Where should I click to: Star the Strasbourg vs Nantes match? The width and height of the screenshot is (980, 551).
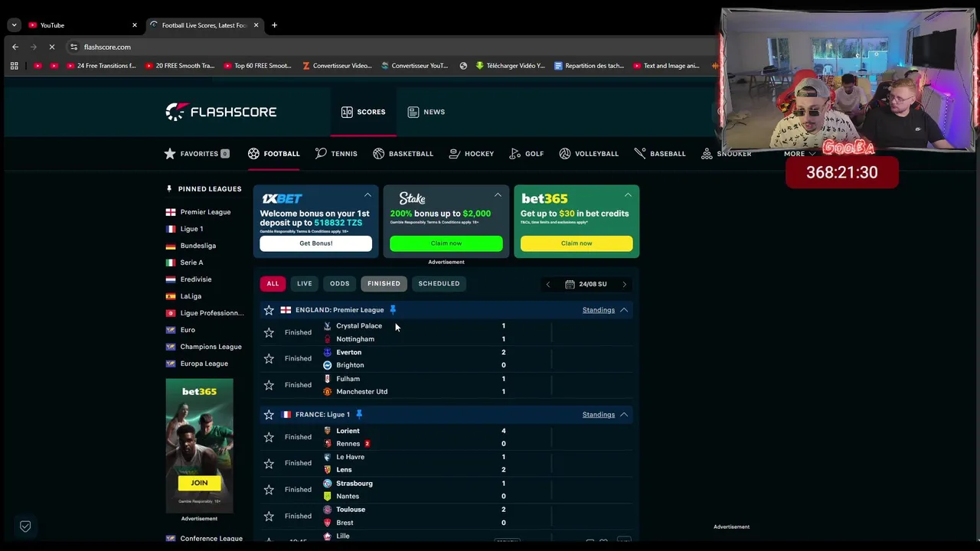click(269, 490)
